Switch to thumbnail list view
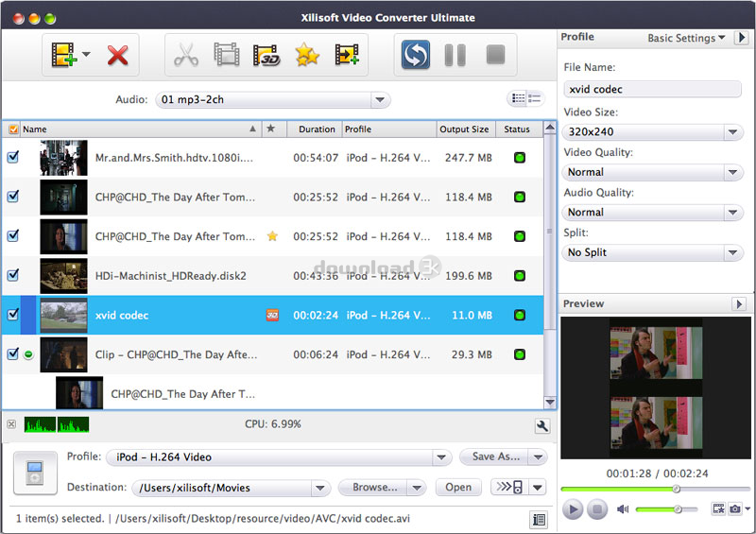This screenshot has width=756, height=534. [518, 98]
